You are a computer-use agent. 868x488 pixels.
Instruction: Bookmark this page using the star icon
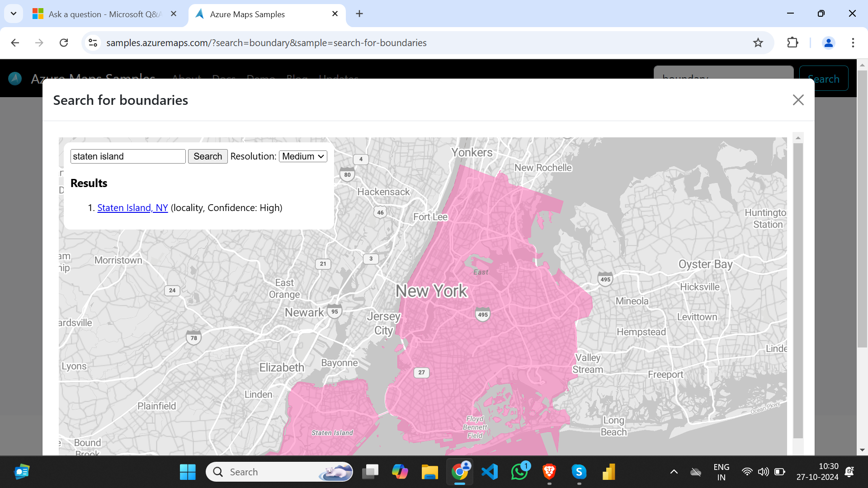(x=759, y=42)
